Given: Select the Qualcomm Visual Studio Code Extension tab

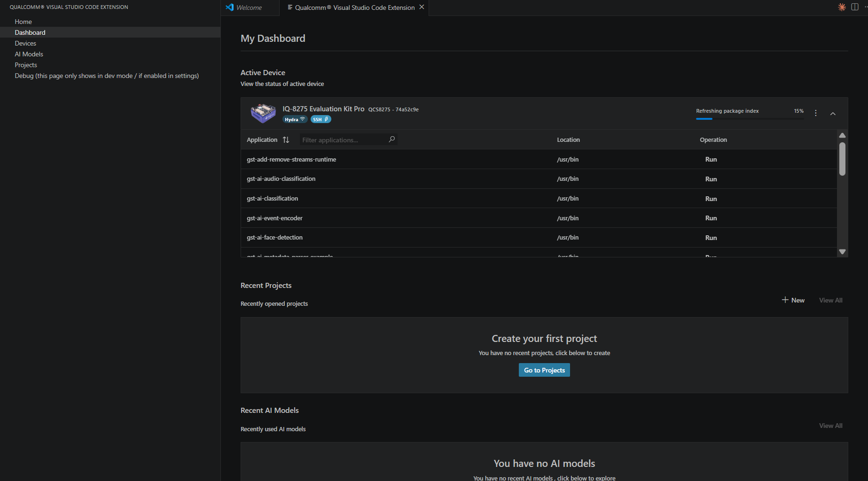Looking at the screenshot, I should (354, 8).
